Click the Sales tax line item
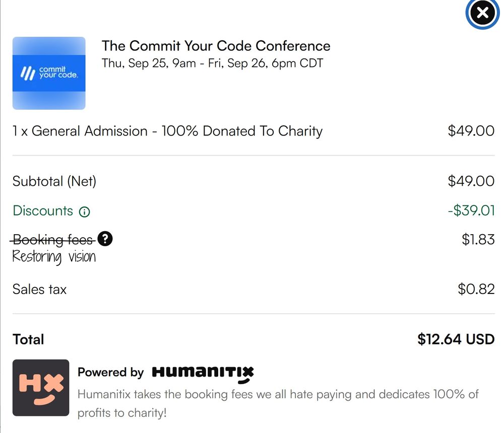The image size is (504, 433). pyautogui.click(x=39, y=289)
